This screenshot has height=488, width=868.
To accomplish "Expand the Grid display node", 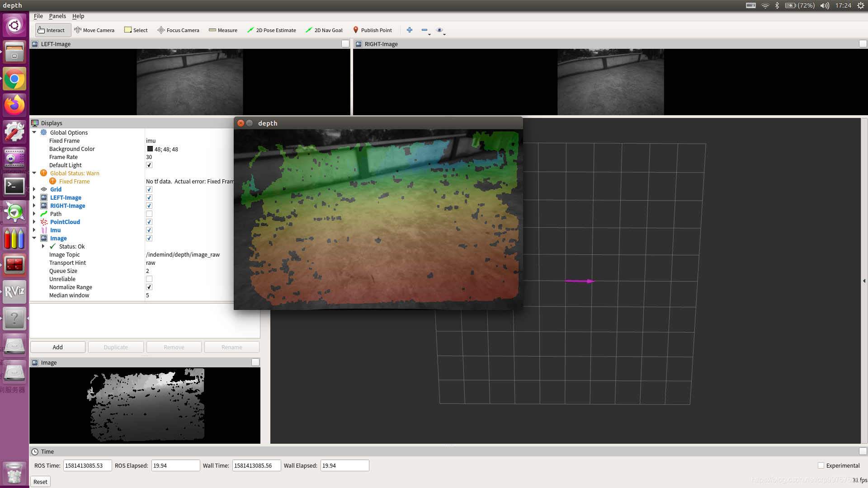I will (34, 189).
